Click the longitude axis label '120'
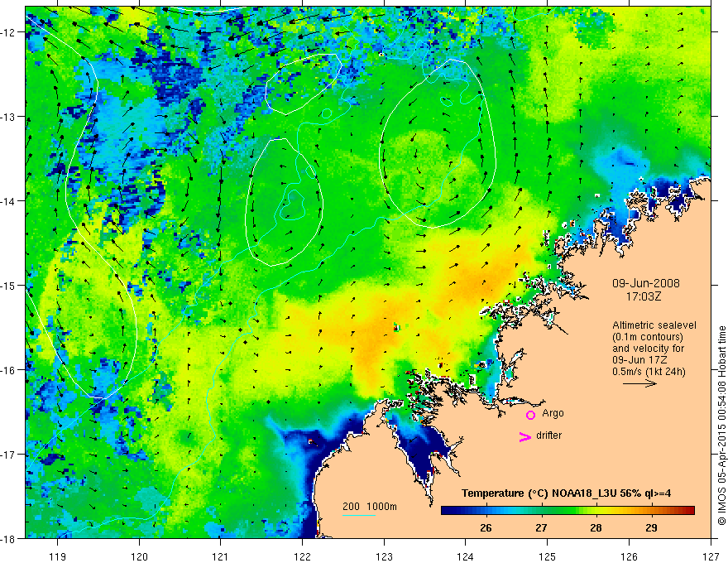This screenshot has height=563, width=728. pyautogui.click(x=139, y=556)
